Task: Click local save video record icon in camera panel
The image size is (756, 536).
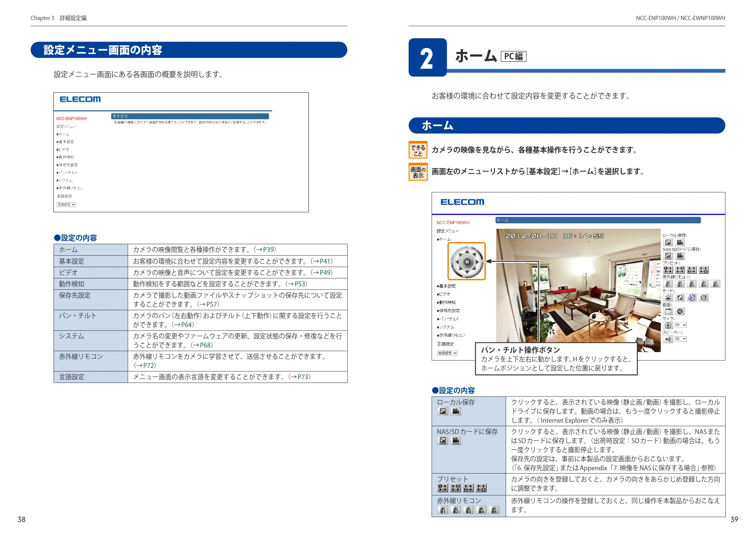Action: tap(680, 243)
